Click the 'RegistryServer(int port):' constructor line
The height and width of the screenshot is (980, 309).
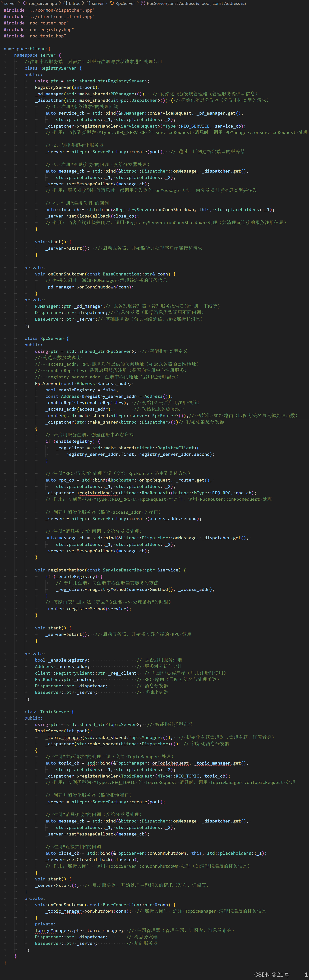(67, 87)
